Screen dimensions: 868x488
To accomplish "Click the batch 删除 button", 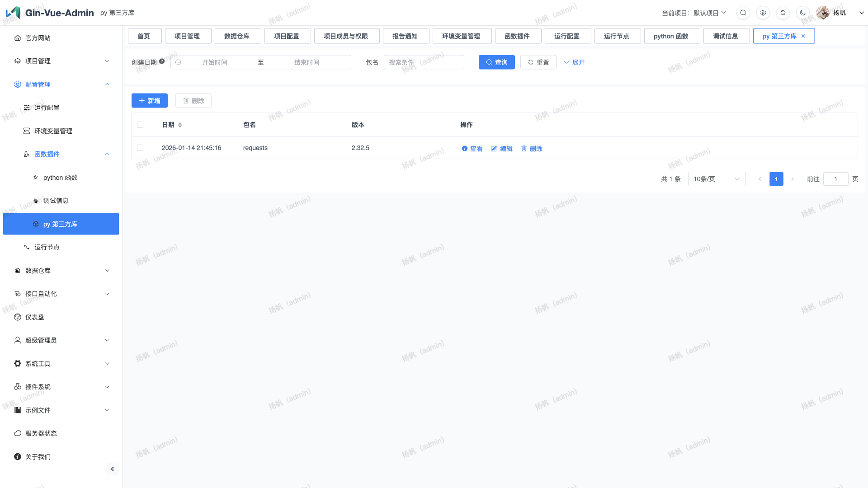I will pyautogui.click(x=193, y=101).
